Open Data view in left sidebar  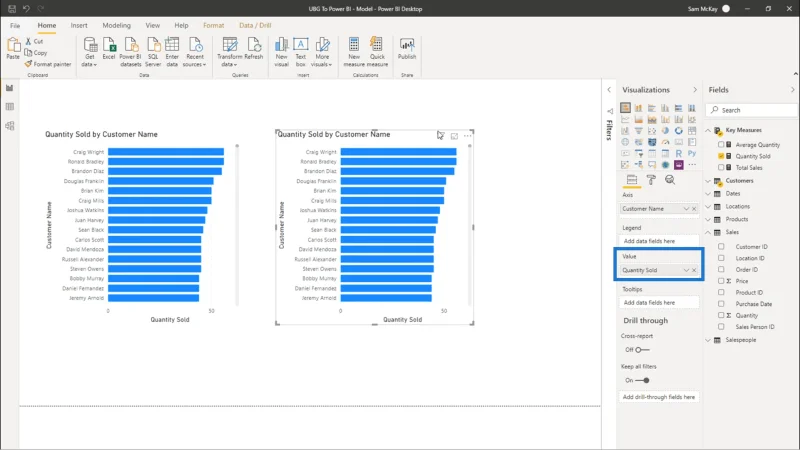click(x=10, y=107)
